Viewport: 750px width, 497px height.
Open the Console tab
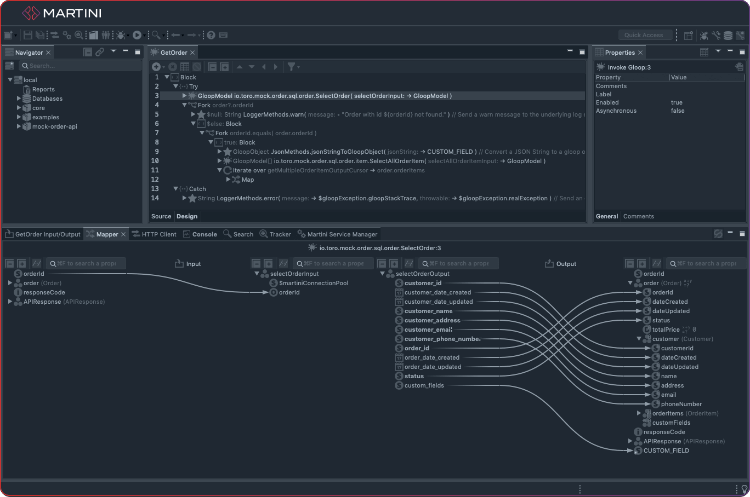coord(204,234)
